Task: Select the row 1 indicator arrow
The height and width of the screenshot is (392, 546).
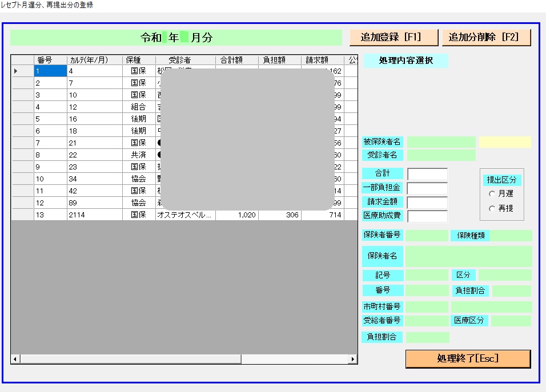Action: point(16,71)
